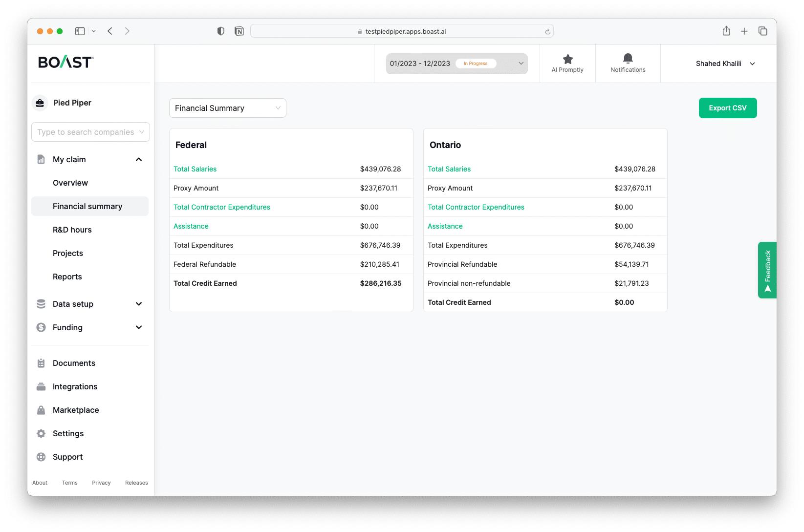Click the AI Promptly star icon
This screenshot has width=804, height=532.
click(567, 59)
